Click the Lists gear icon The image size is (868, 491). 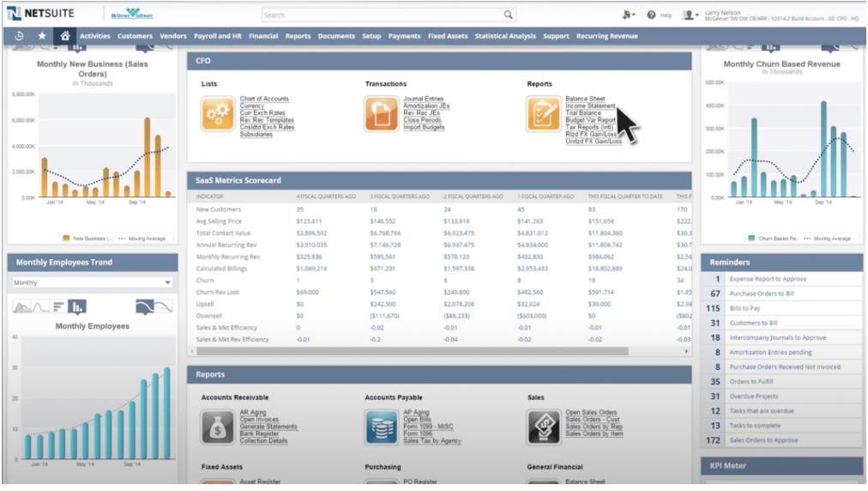coord(218,113)
